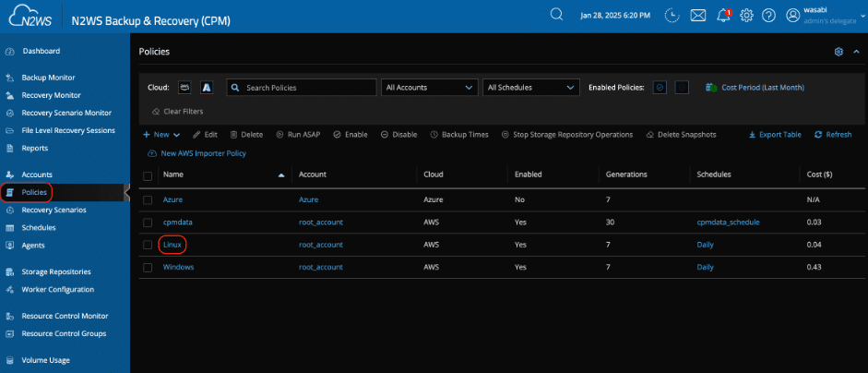Image resolution: width=868 pixels, height=373 pixels.
Task: Check the Windows policy row checkbox
Action: [148, 268]
